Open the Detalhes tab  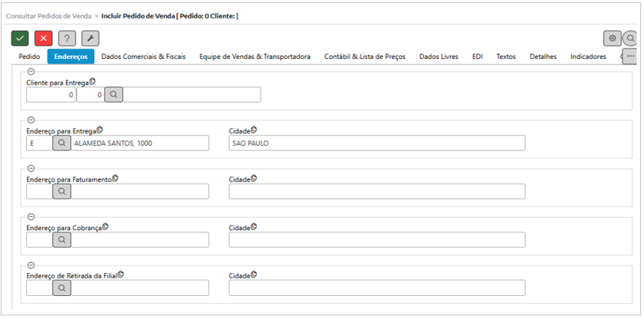543,57
